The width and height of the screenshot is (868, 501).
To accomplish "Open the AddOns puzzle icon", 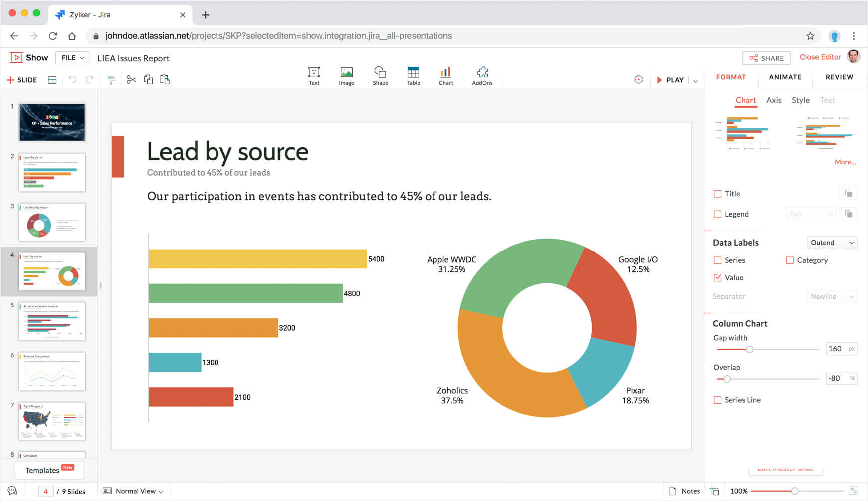I will (x=482, y=76).
